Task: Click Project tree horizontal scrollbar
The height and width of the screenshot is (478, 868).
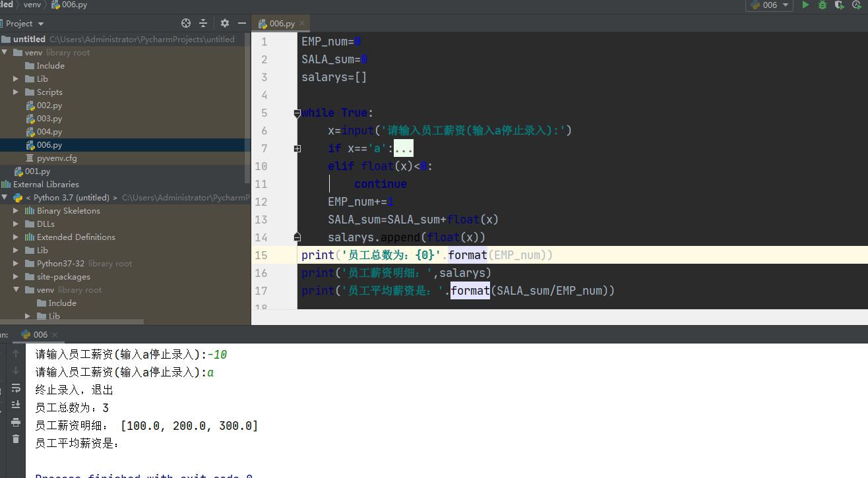Action: tap(72, 322)
